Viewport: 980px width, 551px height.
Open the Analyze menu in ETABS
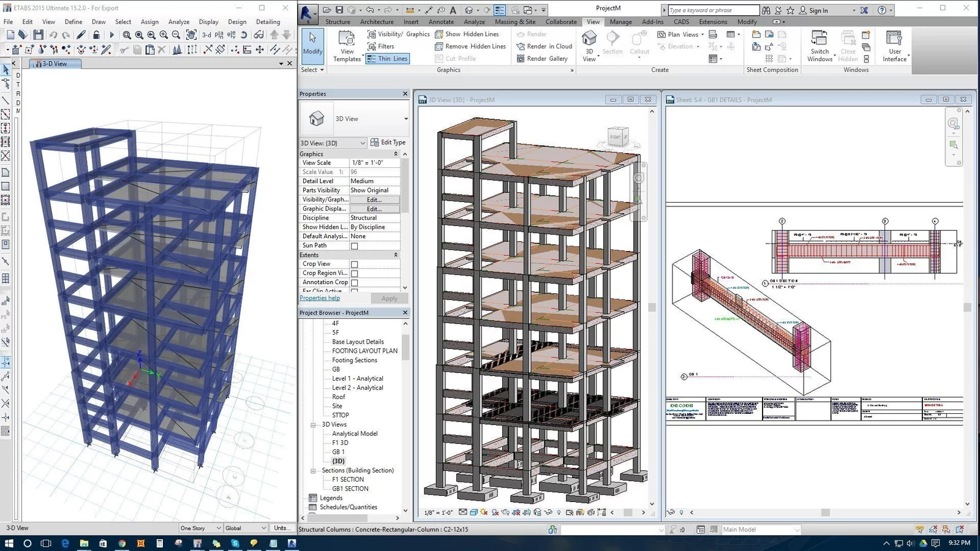point(179,21)
